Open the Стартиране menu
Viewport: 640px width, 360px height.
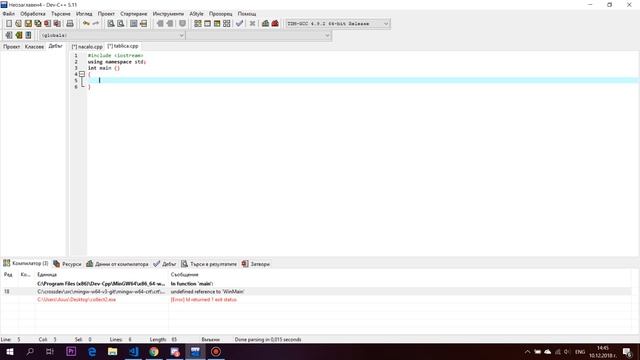133,14
